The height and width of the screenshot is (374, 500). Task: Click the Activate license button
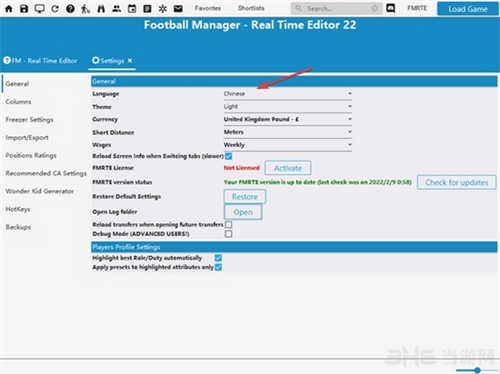[x=288, y=168]
